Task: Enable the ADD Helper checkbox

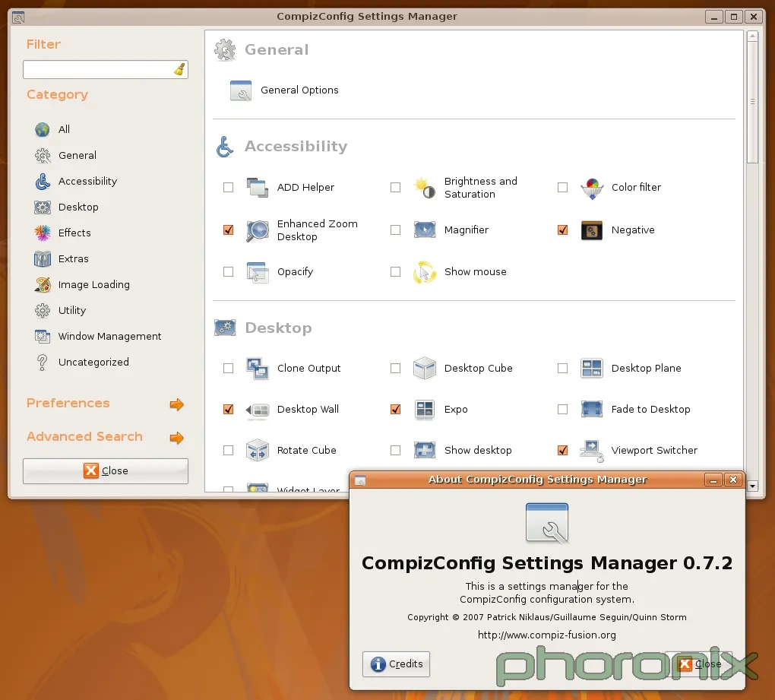Action: [229, 188]
